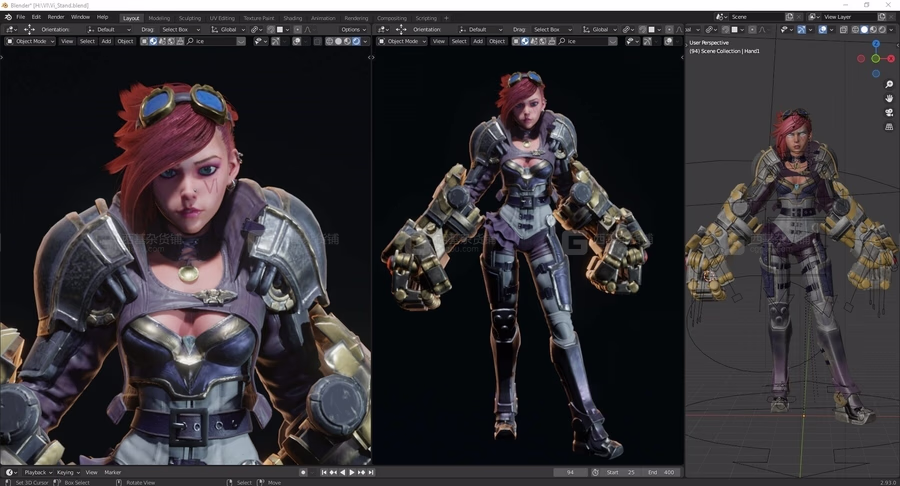The width and height of the screenshot is (900, 486).
Task: Toggle snapping magnet in left viewport header
Action: [271, 29]
